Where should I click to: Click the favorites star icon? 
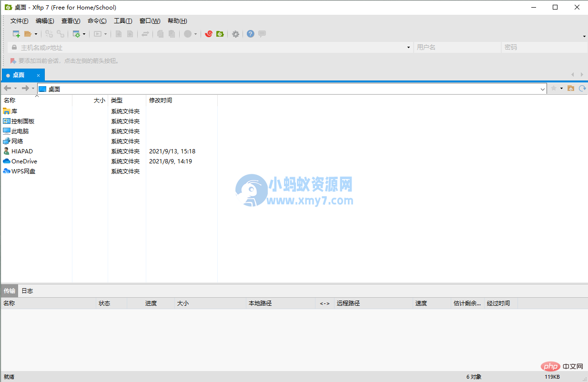tap(554, 89)
